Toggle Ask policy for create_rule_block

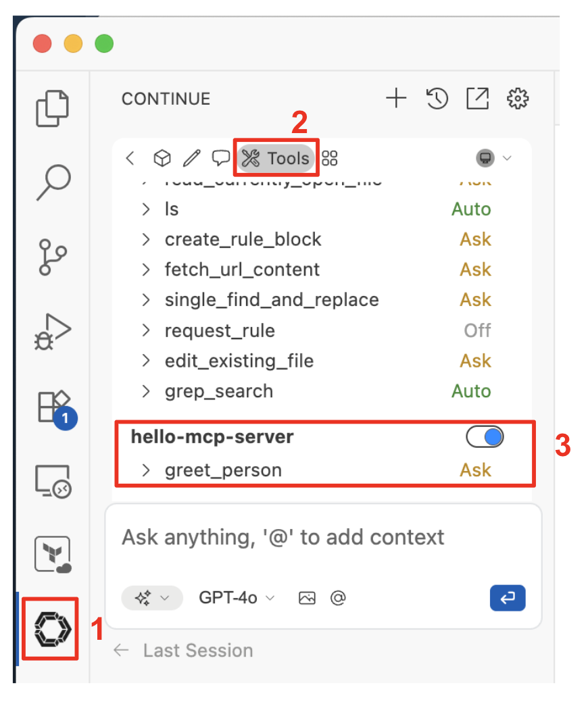tap(475, 239)
